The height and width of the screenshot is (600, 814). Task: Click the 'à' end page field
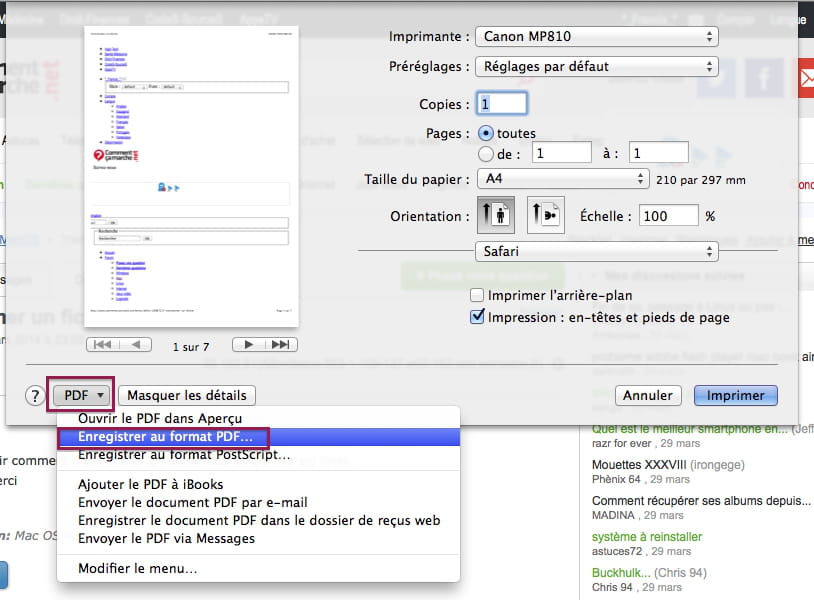point(659,153)
